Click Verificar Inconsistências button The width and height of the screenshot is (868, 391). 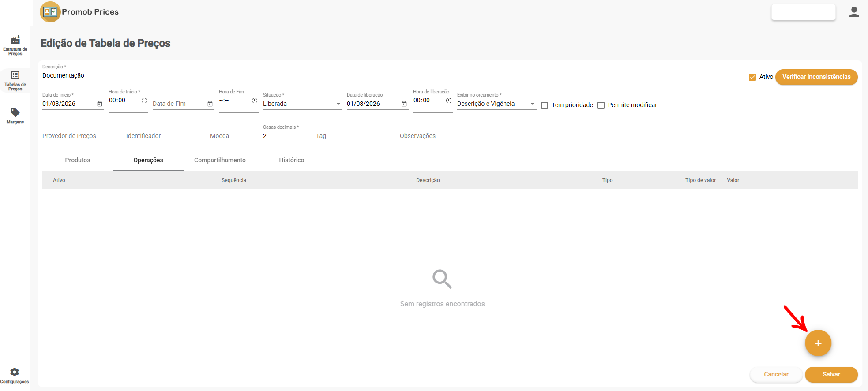816,77
